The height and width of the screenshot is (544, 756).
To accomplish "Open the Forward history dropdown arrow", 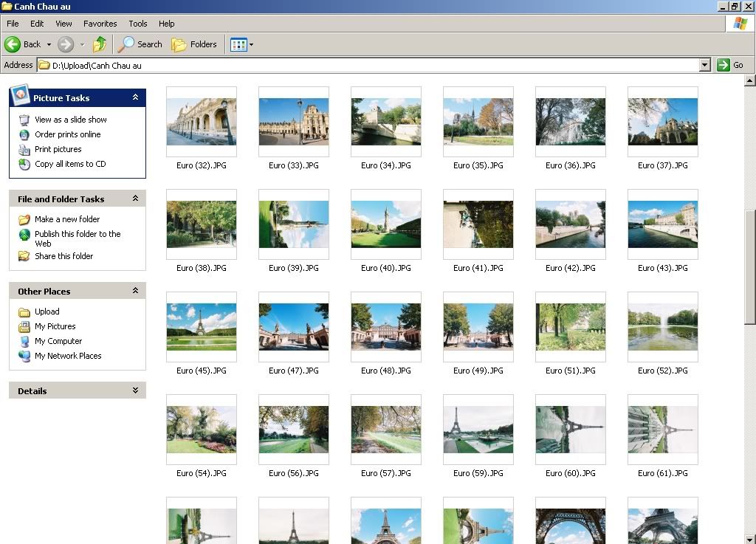I will click(x=82, y=44).
